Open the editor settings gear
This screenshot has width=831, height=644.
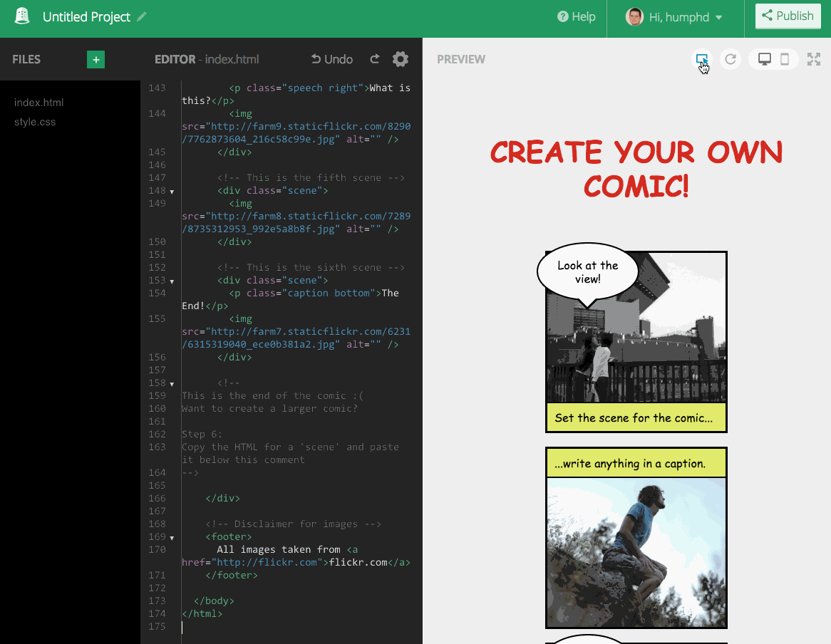click(x=400, y=59)
